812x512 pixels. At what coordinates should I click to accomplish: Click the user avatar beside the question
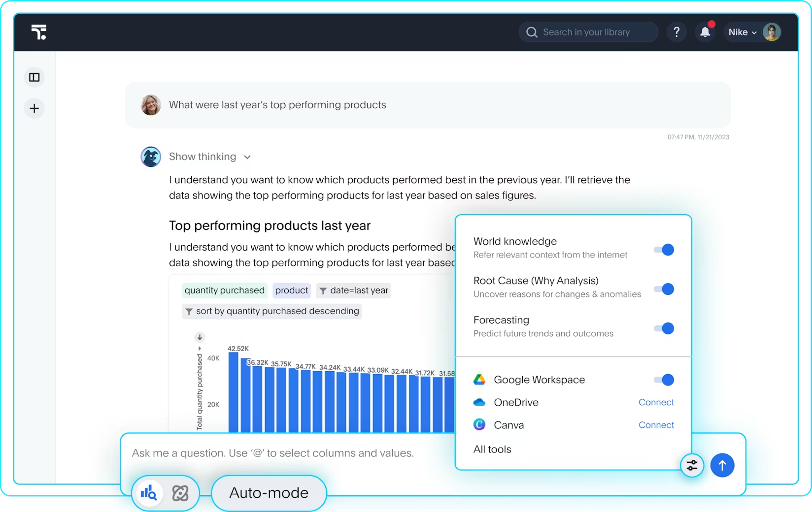[x=151, y=105]
